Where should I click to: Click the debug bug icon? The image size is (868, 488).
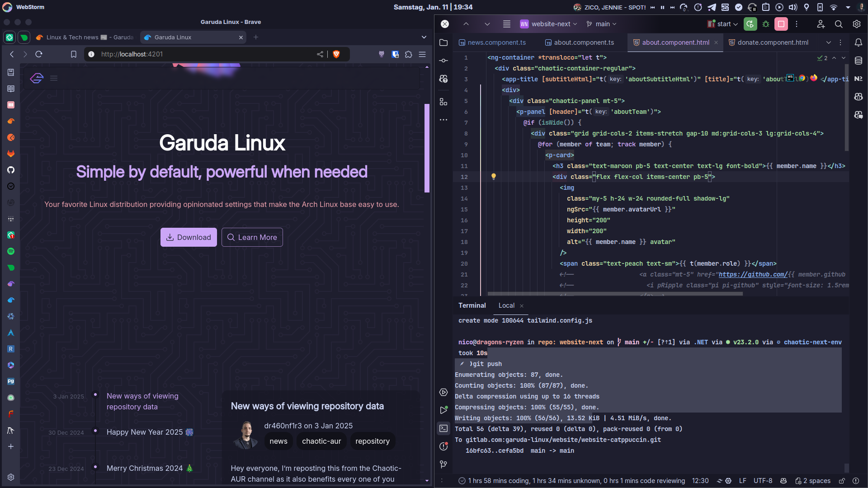tap(766, 24)
